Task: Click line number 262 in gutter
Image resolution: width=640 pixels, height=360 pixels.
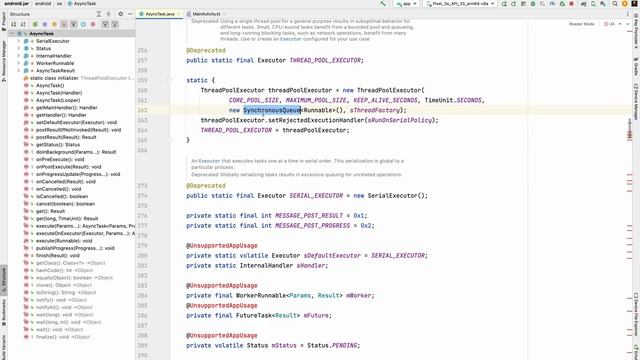Action: pyautogui.click(x=142, y=110)
